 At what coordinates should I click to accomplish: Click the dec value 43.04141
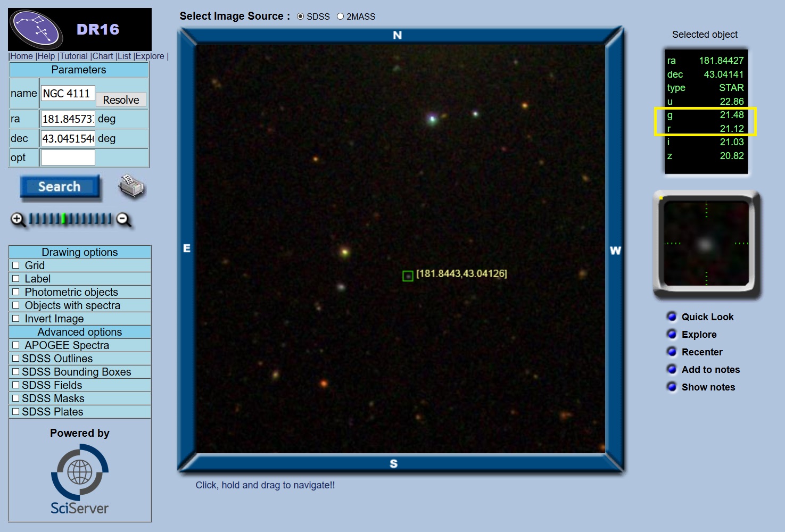[723, 74]
